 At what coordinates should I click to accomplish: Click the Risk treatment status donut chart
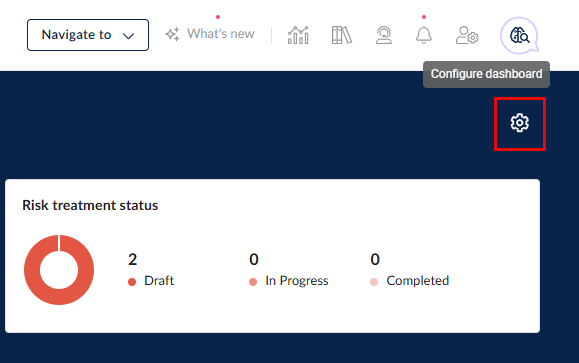click(59, 270)
